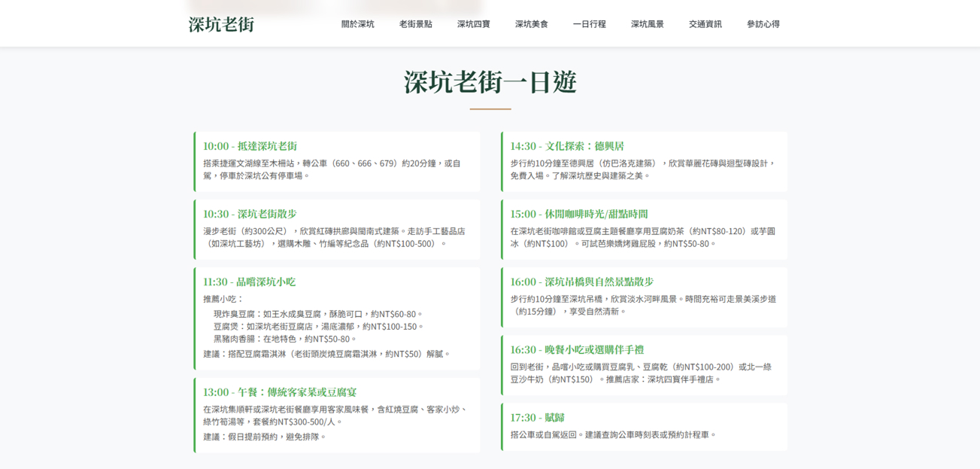The height and width of the screenshot is (469, 980).
Task: Navigate to 一日行程 section
Action: point(589,24)
